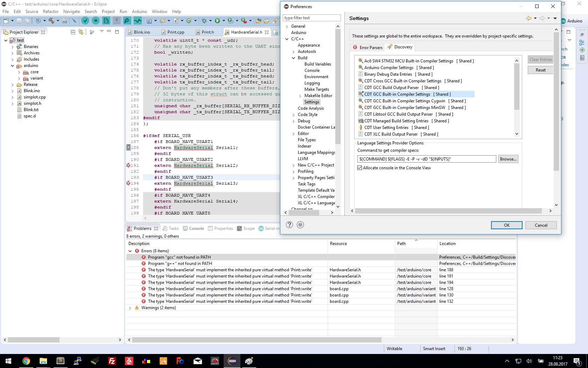Toggle Link with Editor in Project Explorer
The image size is (588, 368).
(x=81, y=32)
